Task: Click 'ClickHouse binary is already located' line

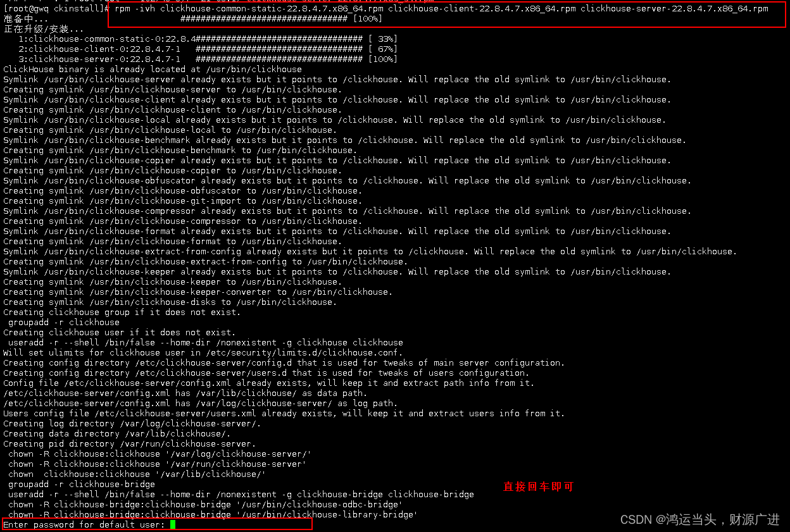Action: coord(153,69)
